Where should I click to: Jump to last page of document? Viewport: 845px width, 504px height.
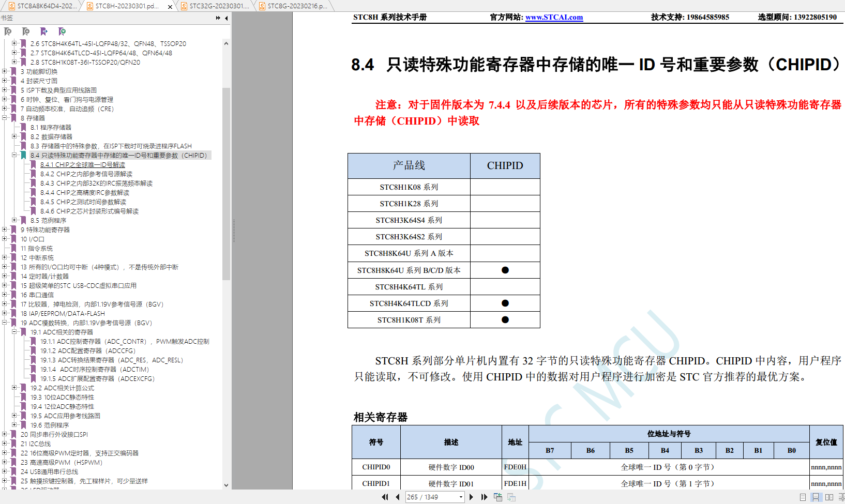(484, 497)
